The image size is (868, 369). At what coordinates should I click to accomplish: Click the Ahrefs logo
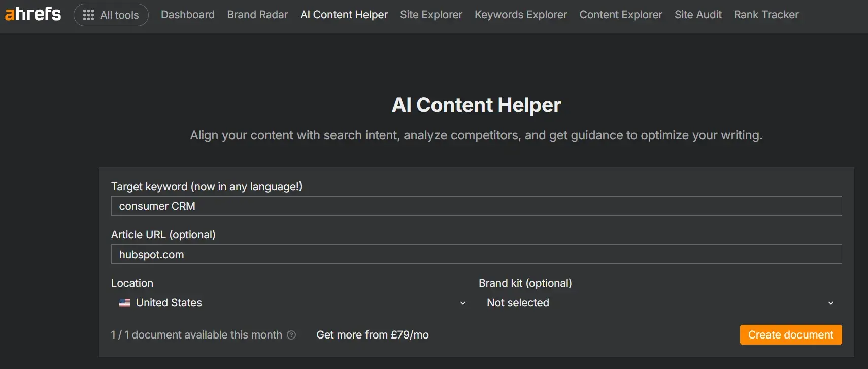click(33, 14)
